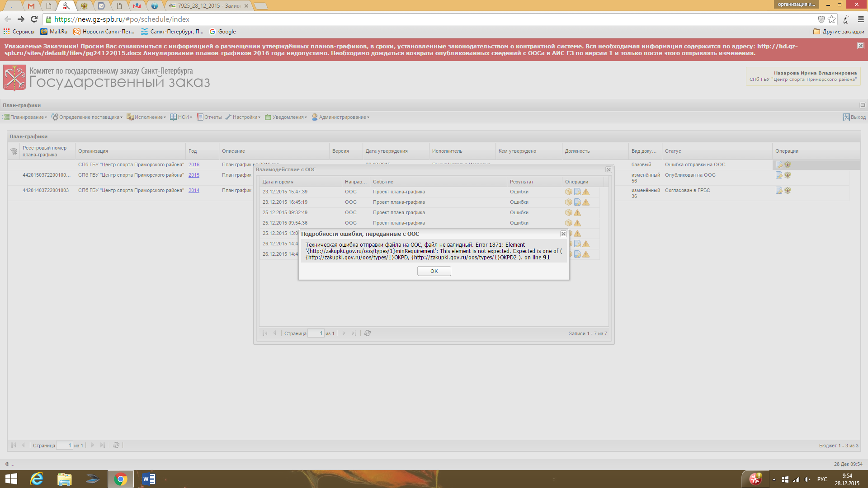Click the emblem icon in the 2015 plan row
The width and height of the screenshot is (868, 488).
click(x=788, y=175)
